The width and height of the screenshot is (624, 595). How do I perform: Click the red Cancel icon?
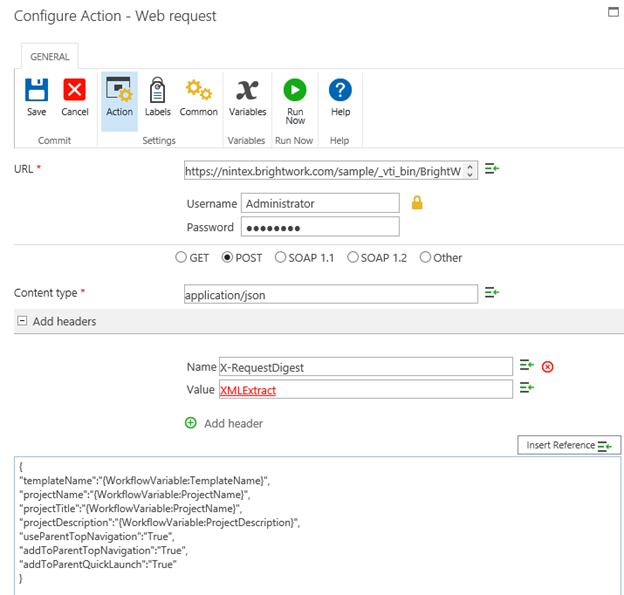pyautogui.click(x=74, y=90)
